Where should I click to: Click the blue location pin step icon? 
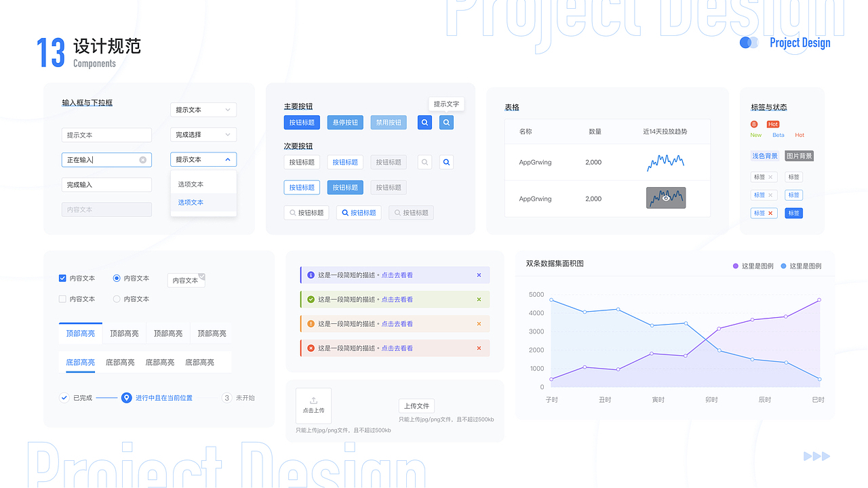(x=126, y=398)
